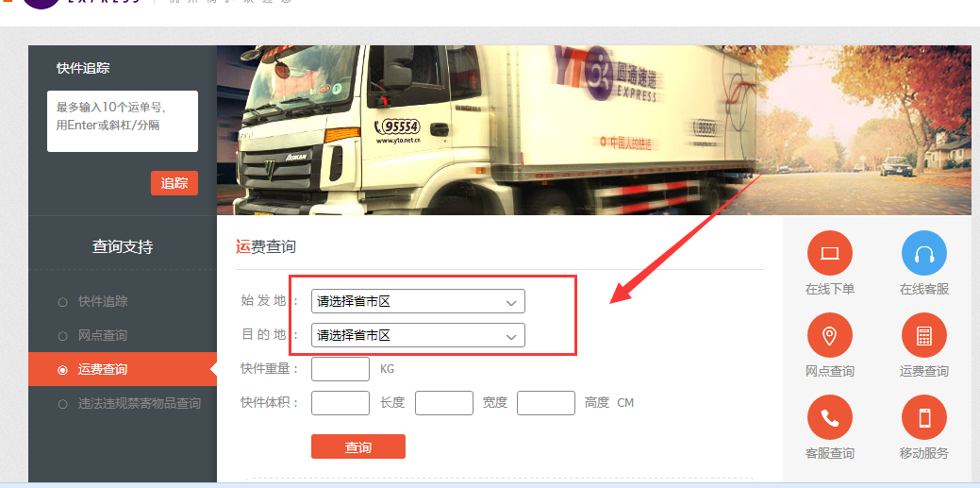The height and width of the screenshot is (488, 980).
Task: Click the orange 查询 button
Action: point(358,446)
